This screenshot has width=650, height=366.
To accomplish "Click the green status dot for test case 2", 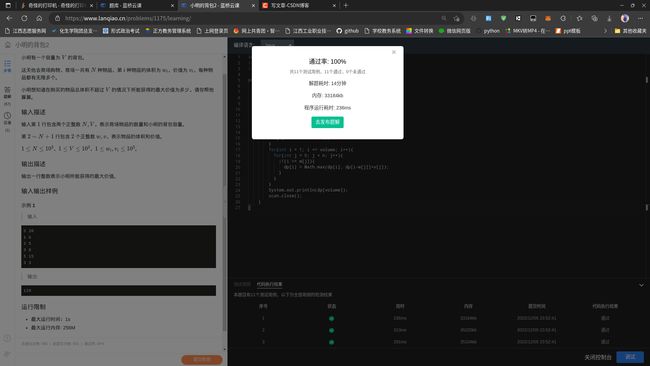I will [331, 330].
